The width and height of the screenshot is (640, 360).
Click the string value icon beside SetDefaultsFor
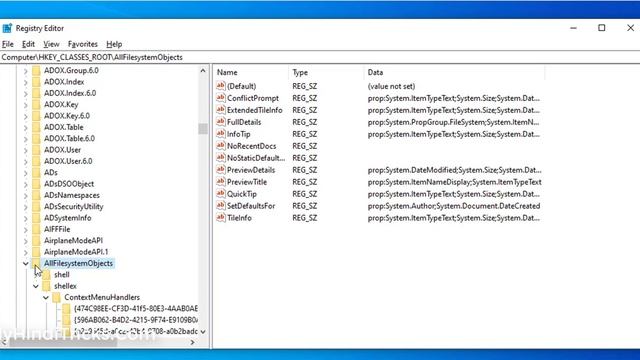pyautogui.click(x=221, y=205)
